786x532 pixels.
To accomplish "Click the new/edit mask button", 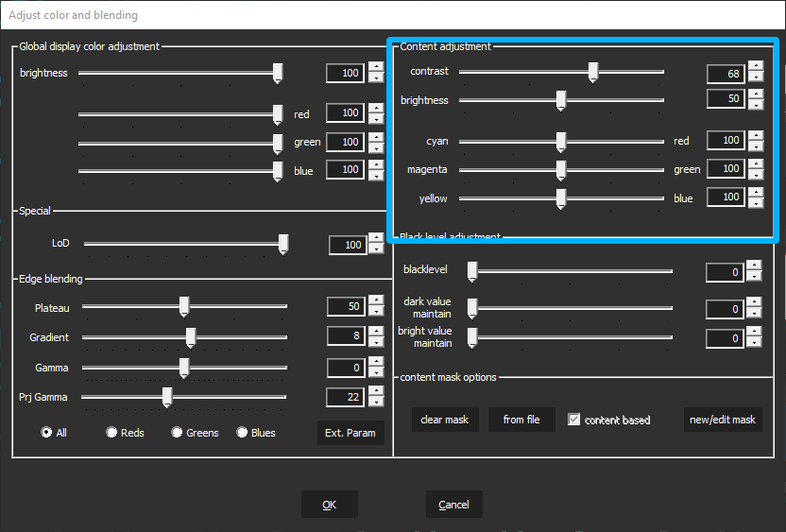I will [723, 420].
